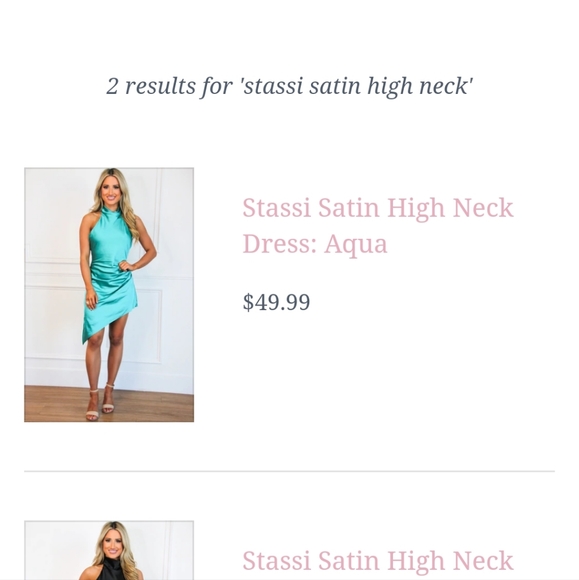
Task: Open the aqua dress product thumbnail
Action: (x=109, y=295)
